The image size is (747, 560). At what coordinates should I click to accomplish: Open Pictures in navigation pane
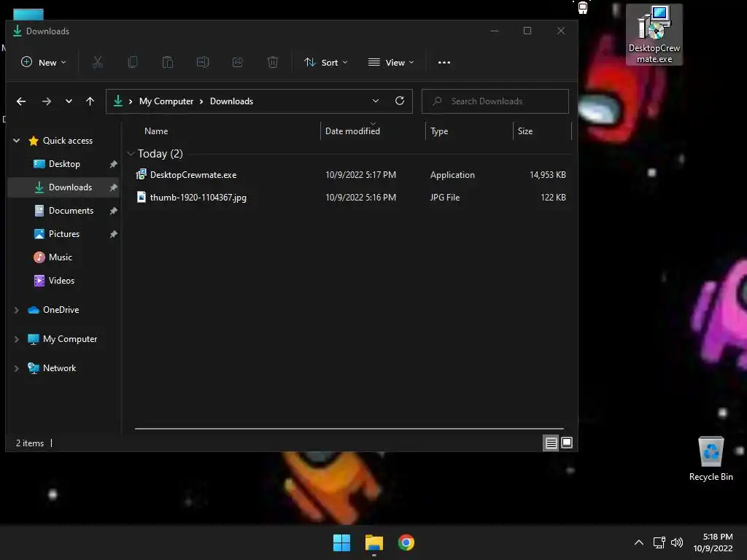pyautogui.click(x=64, y=234)
